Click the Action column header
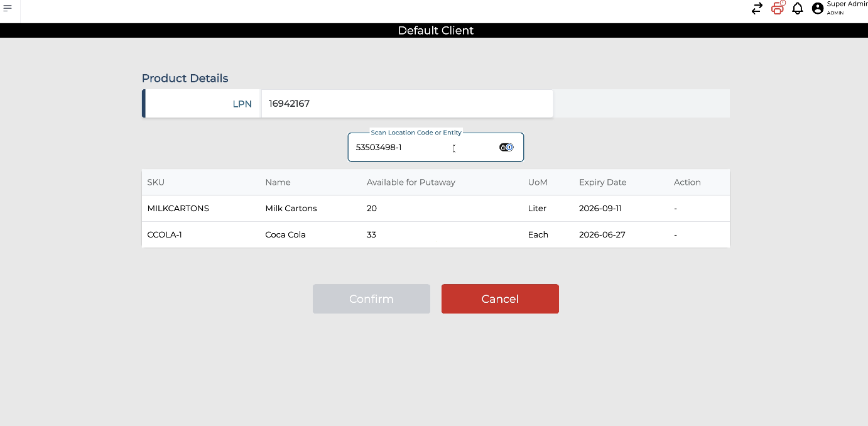 [x=687, y=182]
